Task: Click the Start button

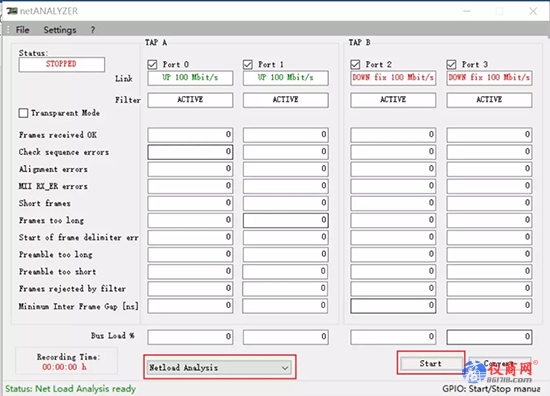Action: point(431,363)
